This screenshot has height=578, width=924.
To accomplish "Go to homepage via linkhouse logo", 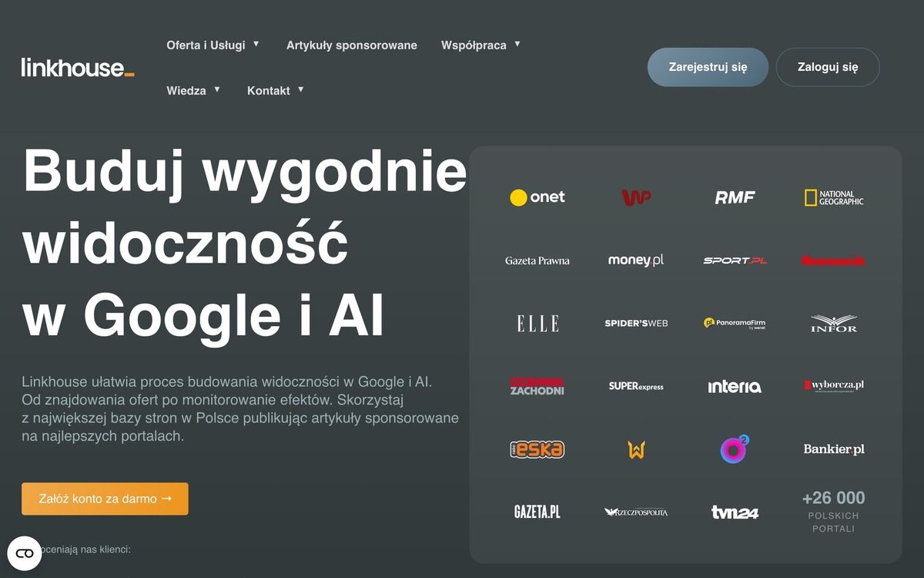I will coord(78,68).
